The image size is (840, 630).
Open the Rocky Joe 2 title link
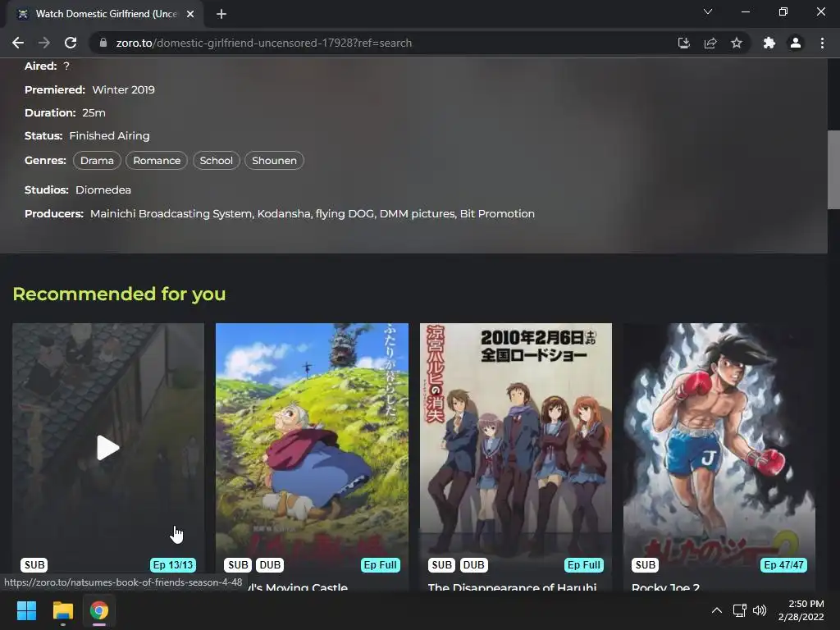pos(665,587)
